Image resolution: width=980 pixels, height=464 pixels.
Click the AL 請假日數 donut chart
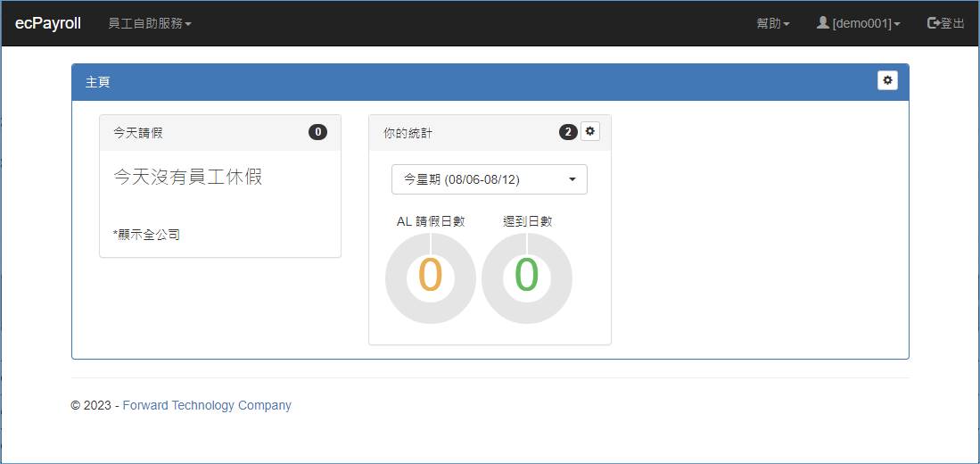[x=431, y=278]
